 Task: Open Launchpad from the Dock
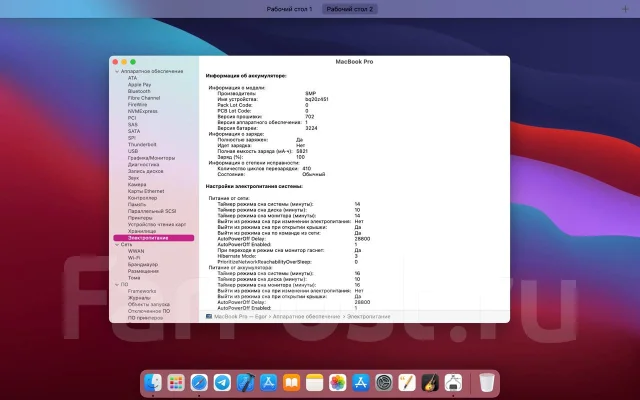pyautogui.click(x=176, y=383)
